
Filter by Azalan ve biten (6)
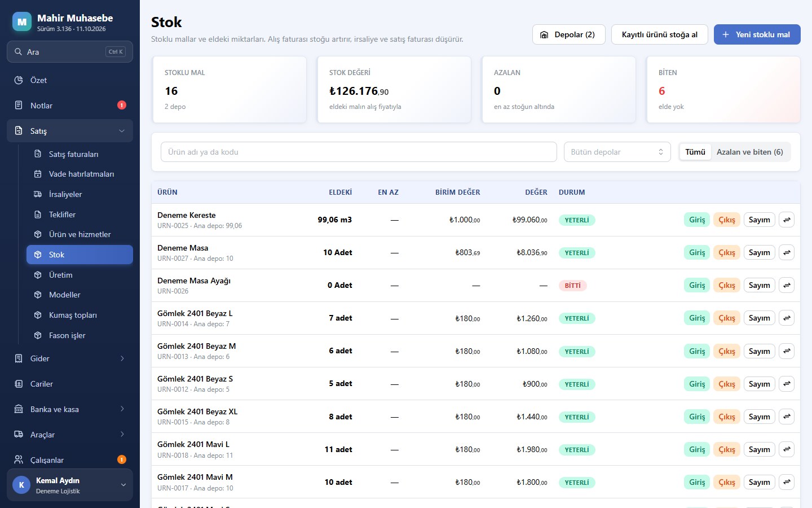(x=750, y=152)
